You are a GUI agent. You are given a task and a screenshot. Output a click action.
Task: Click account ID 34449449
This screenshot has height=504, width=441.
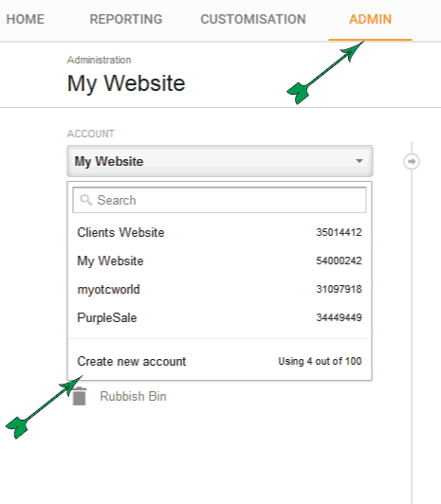(x=339, y=317)
